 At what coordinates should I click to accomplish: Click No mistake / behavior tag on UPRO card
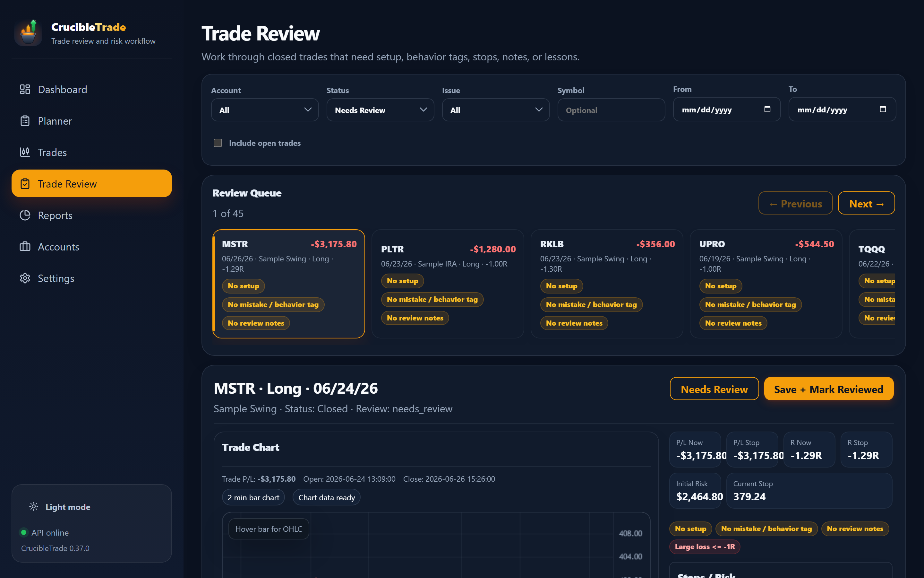750,304
